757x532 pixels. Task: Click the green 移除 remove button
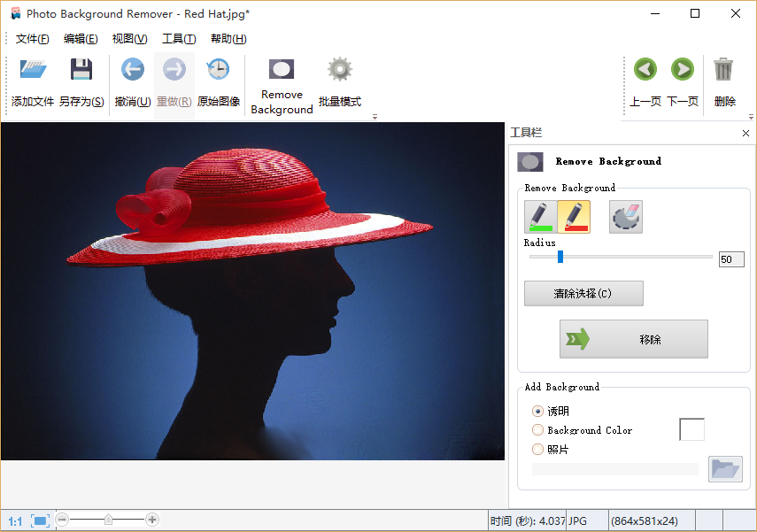[x=633, y=339]
